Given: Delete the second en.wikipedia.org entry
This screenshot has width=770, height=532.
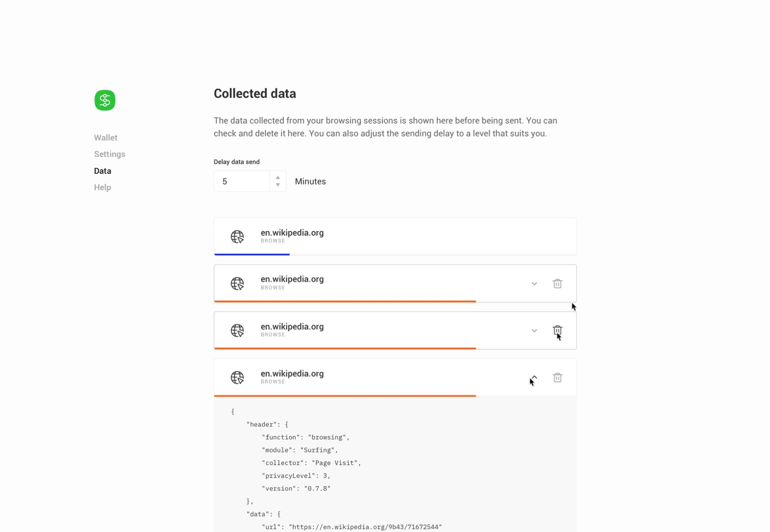Looking at the screenshot, I should click(558, 283).
